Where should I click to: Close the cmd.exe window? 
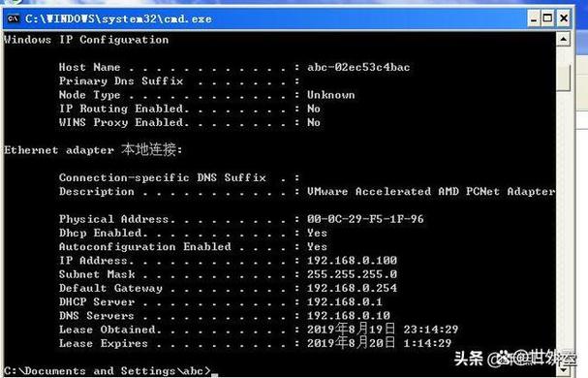click(x=564, y=18)
